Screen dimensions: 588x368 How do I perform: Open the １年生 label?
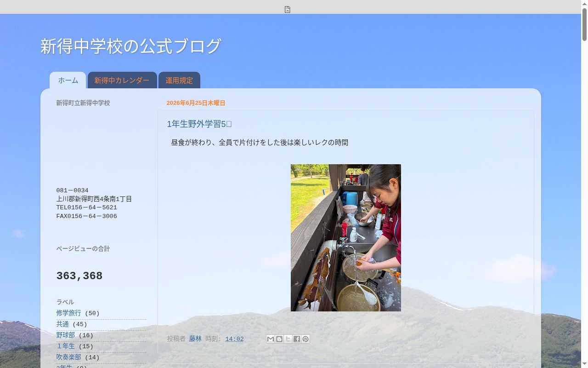(66, 346)
